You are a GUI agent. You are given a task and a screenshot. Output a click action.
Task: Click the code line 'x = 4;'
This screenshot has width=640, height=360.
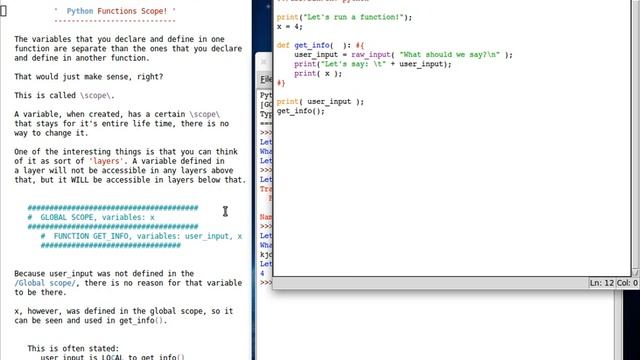(x=290, y=27)
